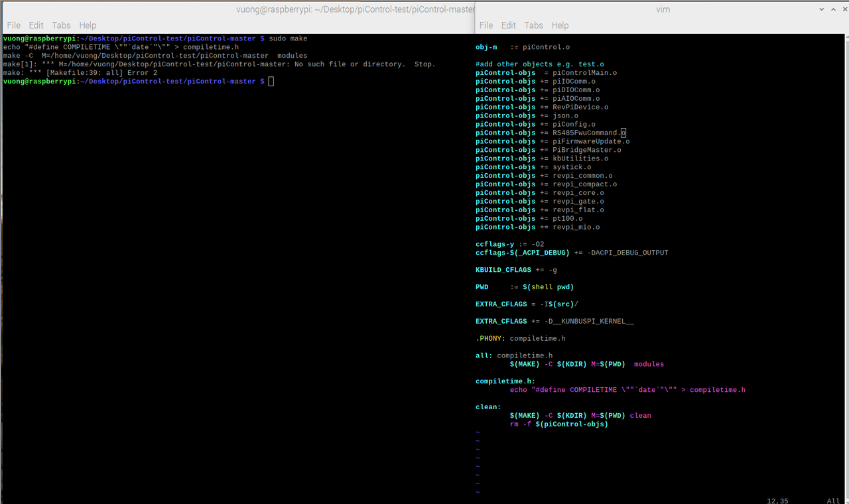The width and height of the screenshot is (849, 504).
Task: Click the 'PiBridgeMaster.o' line in vim
Action: click(549, 151)
